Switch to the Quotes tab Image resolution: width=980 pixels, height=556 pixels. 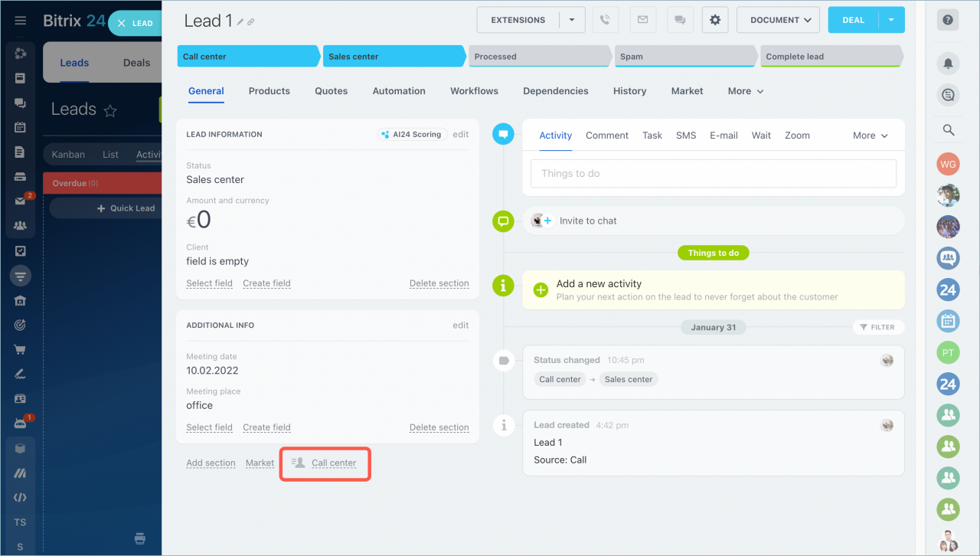[x=332, y=91]
